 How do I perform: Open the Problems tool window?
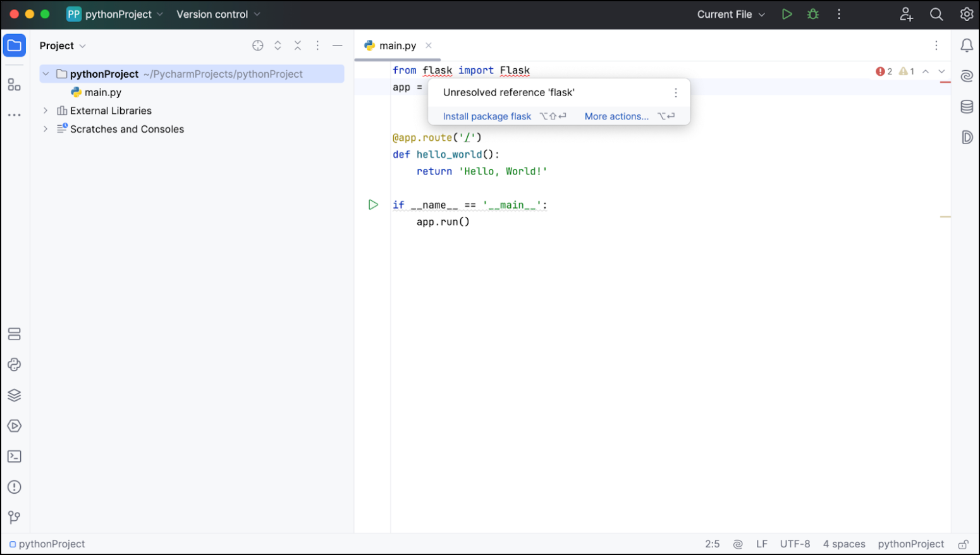(x=14, y=487)
